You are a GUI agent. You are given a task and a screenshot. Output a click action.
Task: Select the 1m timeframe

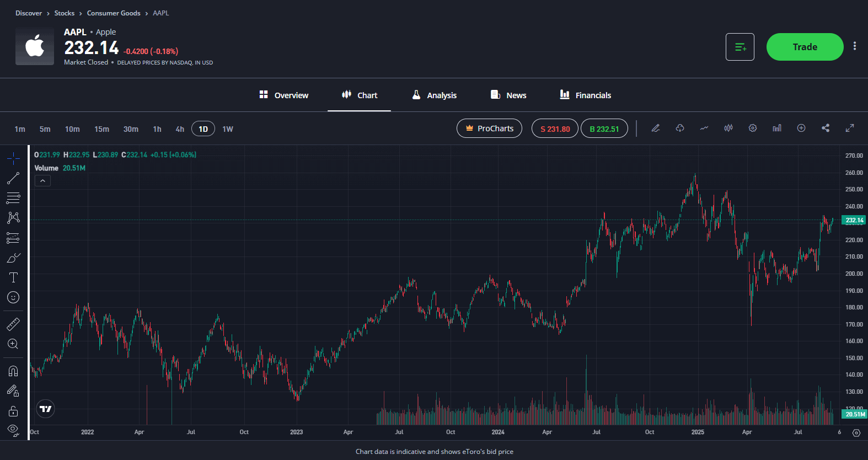click(20, 129)
